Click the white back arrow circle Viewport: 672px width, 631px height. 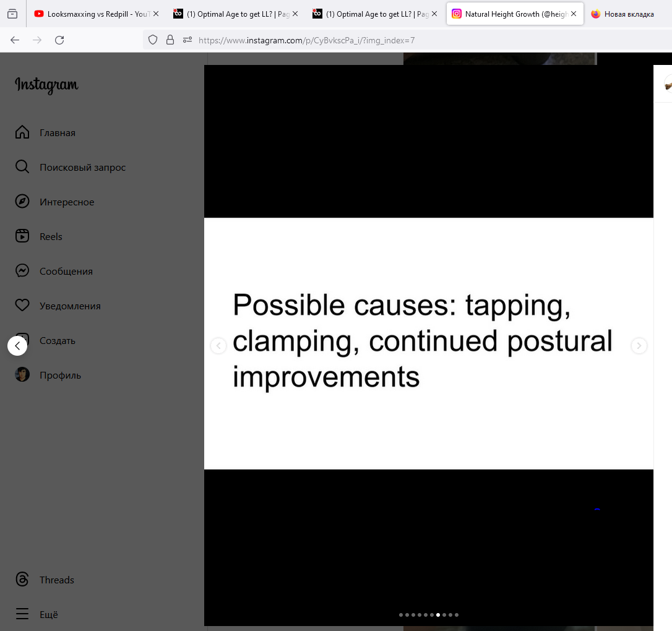tap(17, 346)
